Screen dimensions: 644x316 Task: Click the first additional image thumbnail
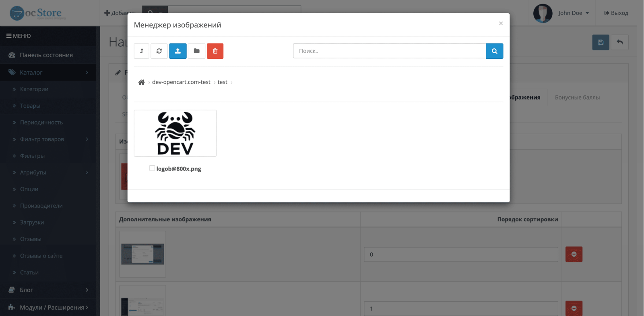click(142, 254)
